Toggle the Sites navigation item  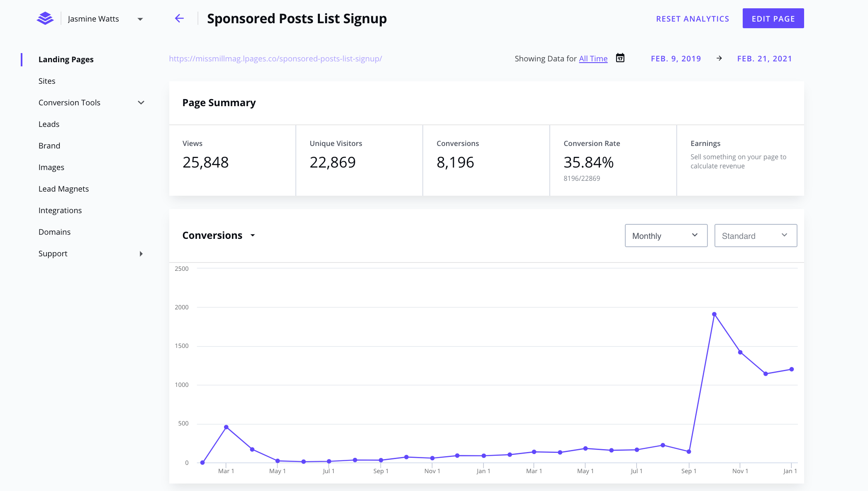tap(46, 80)
